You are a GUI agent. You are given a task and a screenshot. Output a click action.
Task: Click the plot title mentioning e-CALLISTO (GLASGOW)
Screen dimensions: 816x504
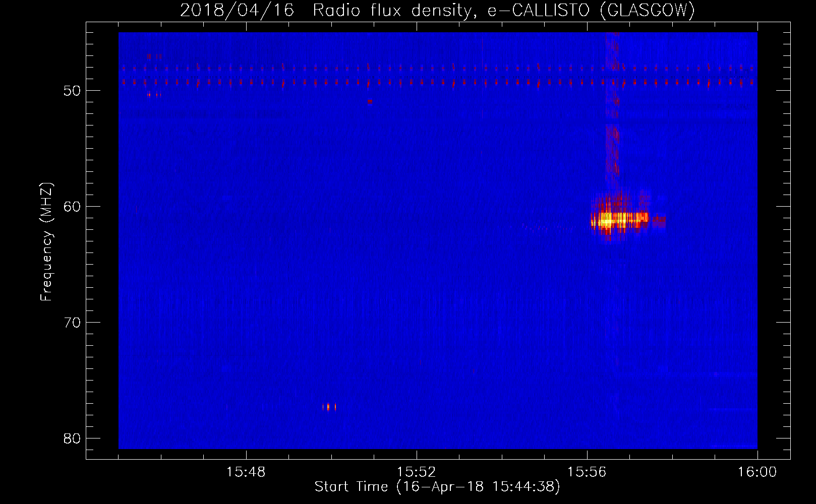pyautogui.click(x=437, y=10)
